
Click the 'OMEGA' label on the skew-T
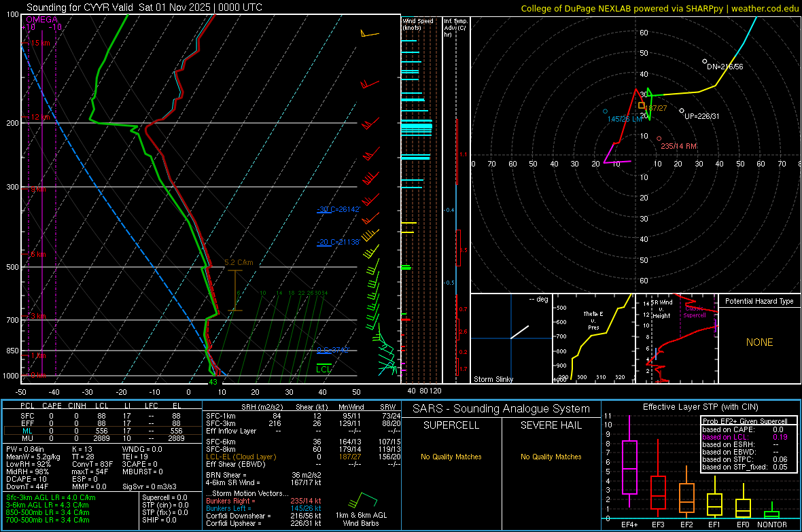point(42,20)
